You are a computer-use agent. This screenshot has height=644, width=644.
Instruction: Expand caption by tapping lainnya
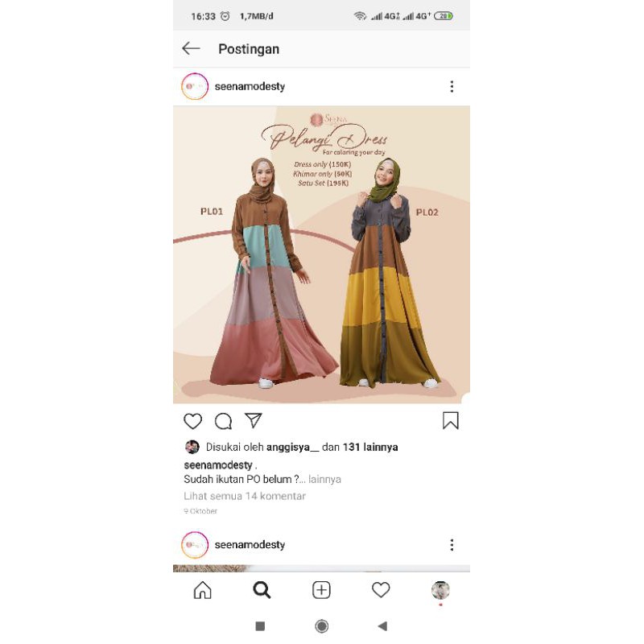(x=324, y=479)
